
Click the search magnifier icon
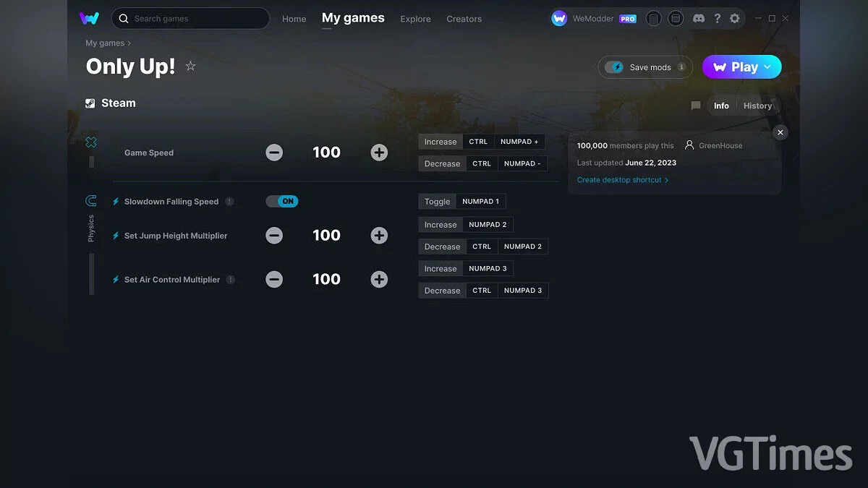(x=124, y=19)
